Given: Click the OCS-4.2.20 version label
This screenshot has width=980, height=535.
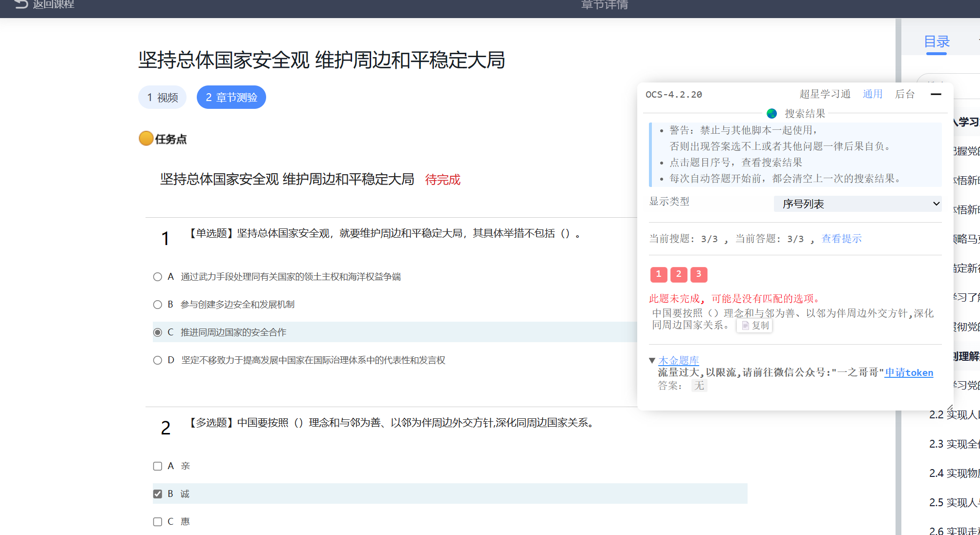Looking at the screenshot, I should tap(673, 95).
